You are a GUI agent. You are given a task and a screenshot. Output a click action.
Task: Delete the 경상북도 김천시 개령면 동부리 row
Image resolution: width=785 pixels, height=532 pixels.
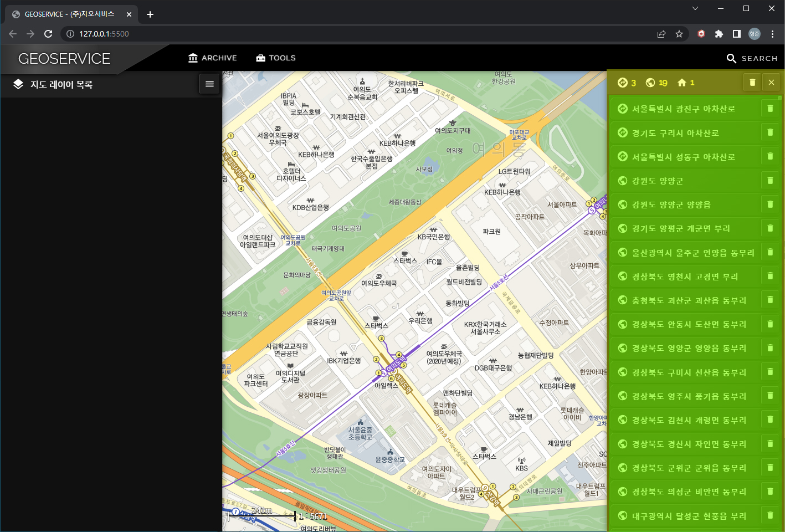[770, 420]
